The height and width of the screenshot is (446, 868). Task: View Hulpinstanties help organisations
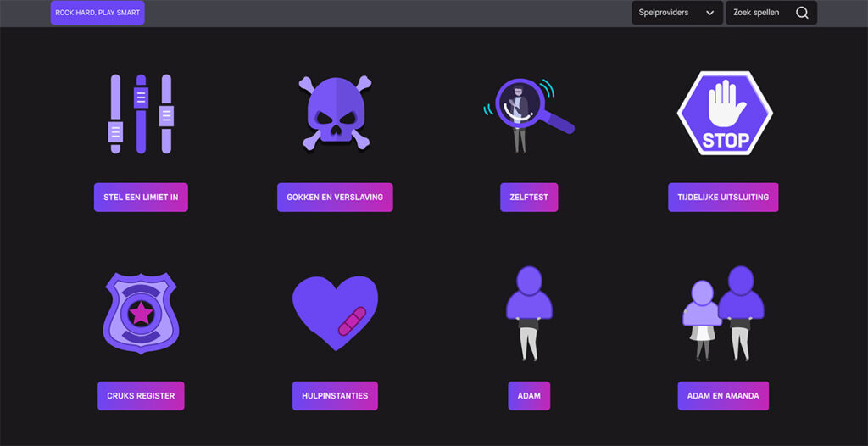335,396
